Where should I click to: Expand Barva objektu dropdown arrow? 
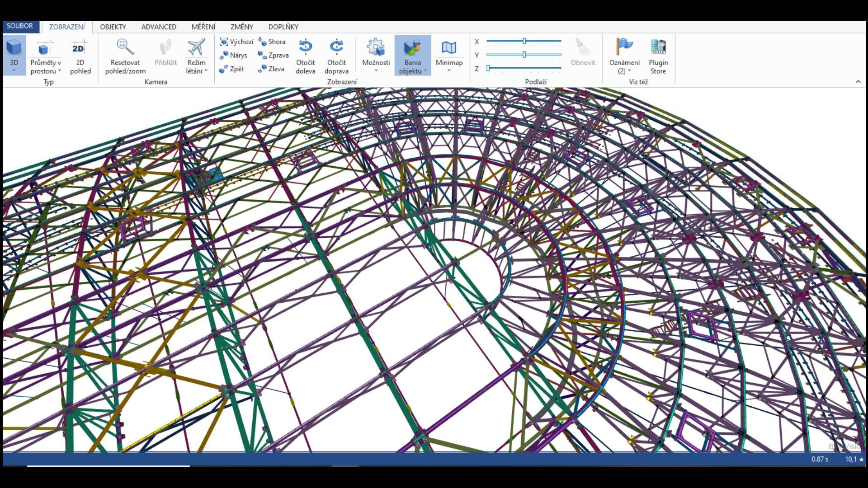click(425, 71)
